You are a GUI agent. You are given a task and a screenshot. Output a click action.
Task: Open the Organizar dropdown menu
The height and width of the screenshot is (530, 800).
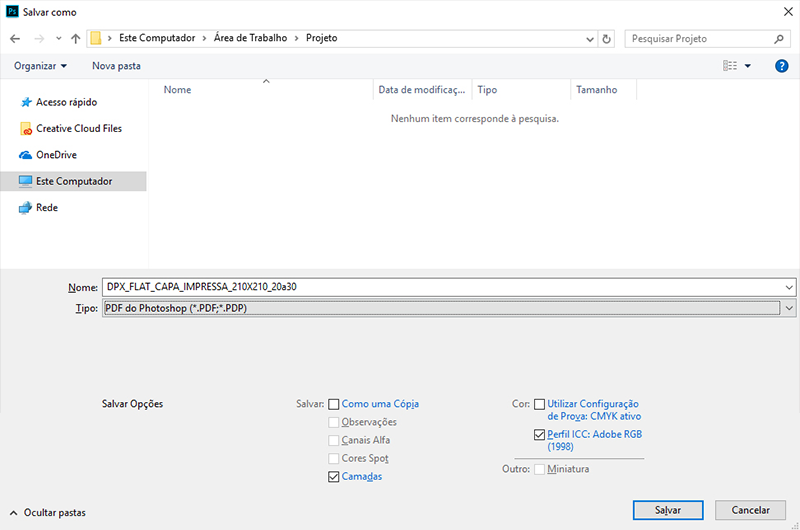pos(41,66)
